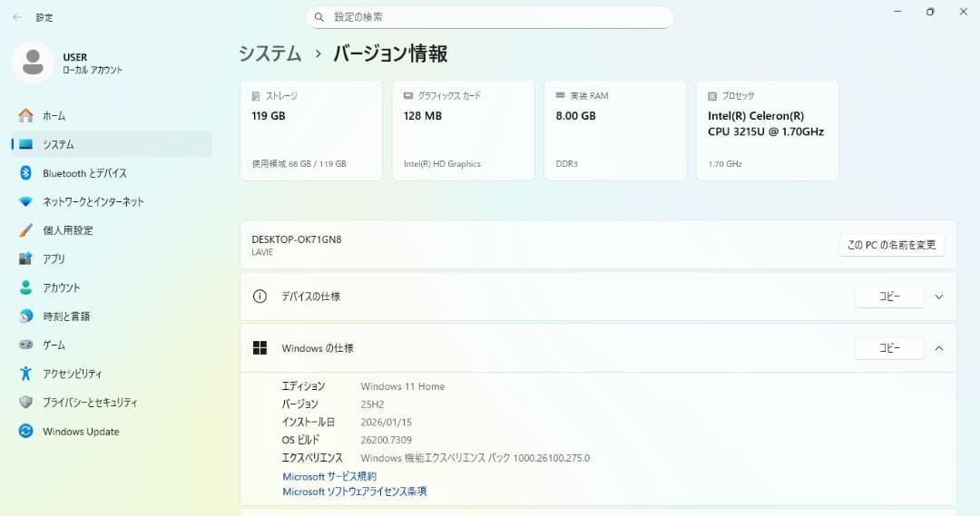Click the 2026/01/15 install date
This screenshot has width=980, height=516.
pyautogui.click(x=387, y=423)
